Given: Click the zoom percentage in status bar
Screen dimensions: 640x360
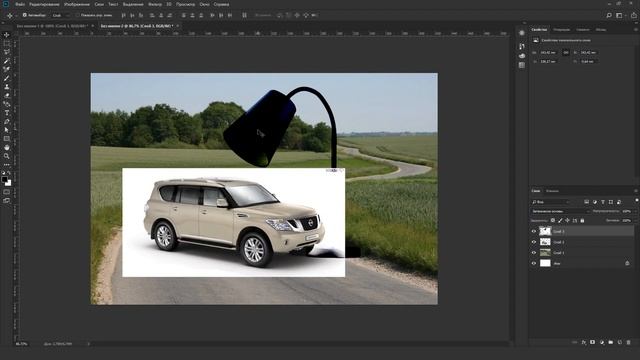Looking at the screenshot, I should pos(21,344).
